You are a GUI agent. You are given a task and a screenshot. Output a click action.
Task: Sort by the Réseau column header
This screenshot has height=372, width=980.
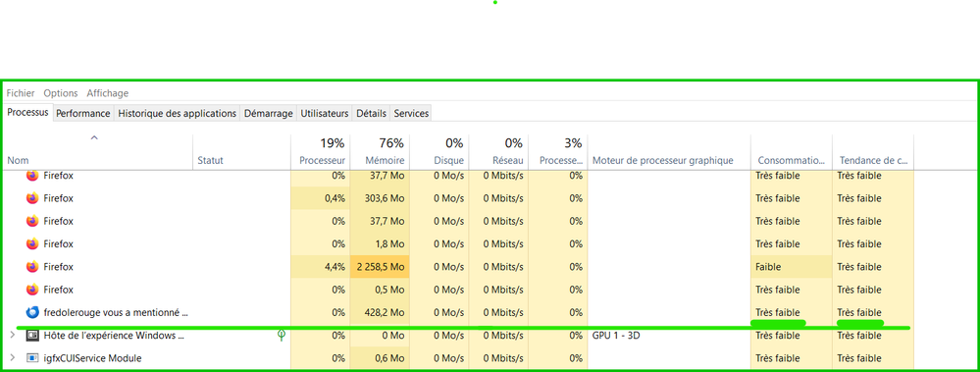(x=498, y=152)
